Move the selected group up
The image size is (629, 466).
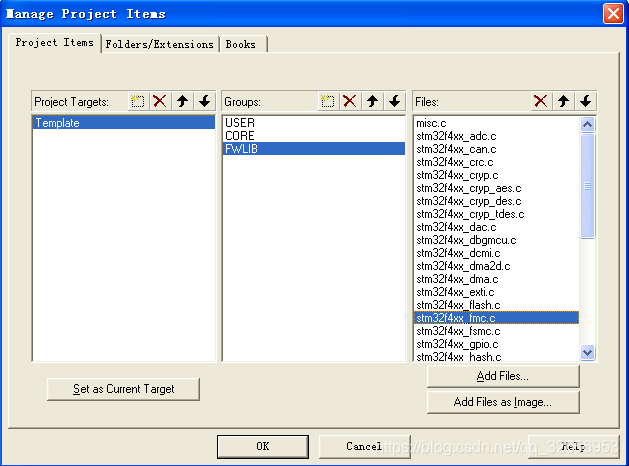click(373, 101)
